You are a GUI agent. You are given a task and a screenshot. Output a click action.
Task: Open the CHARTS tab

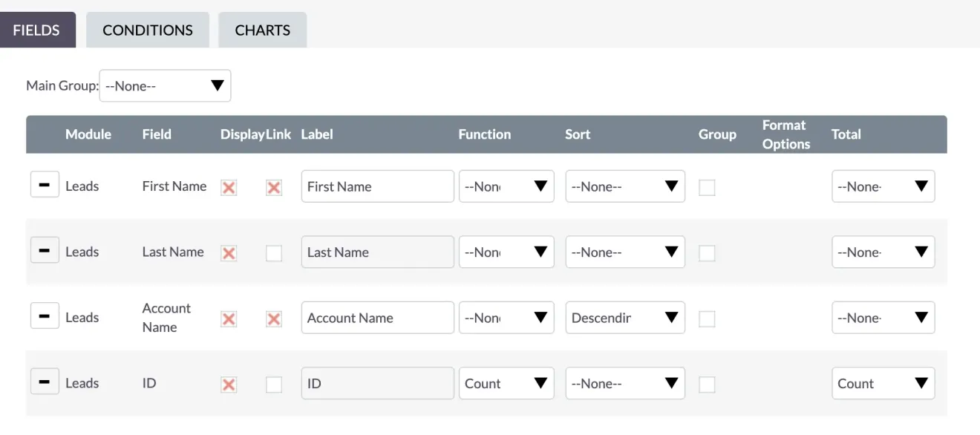tap(262, 30)
